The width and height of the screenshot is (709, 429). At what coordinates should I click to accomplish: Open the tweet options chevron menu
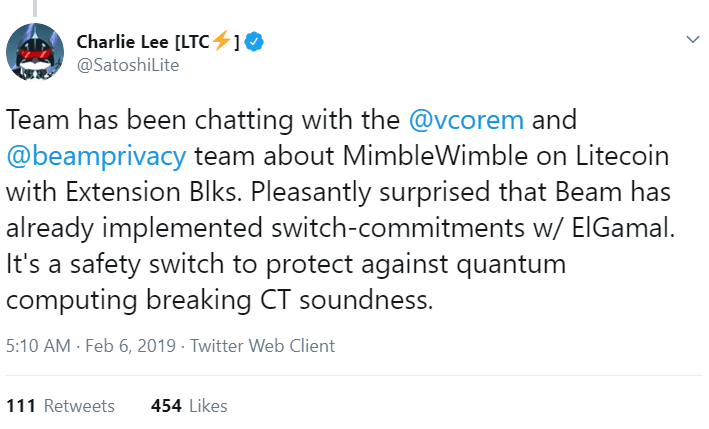(691, 40)
